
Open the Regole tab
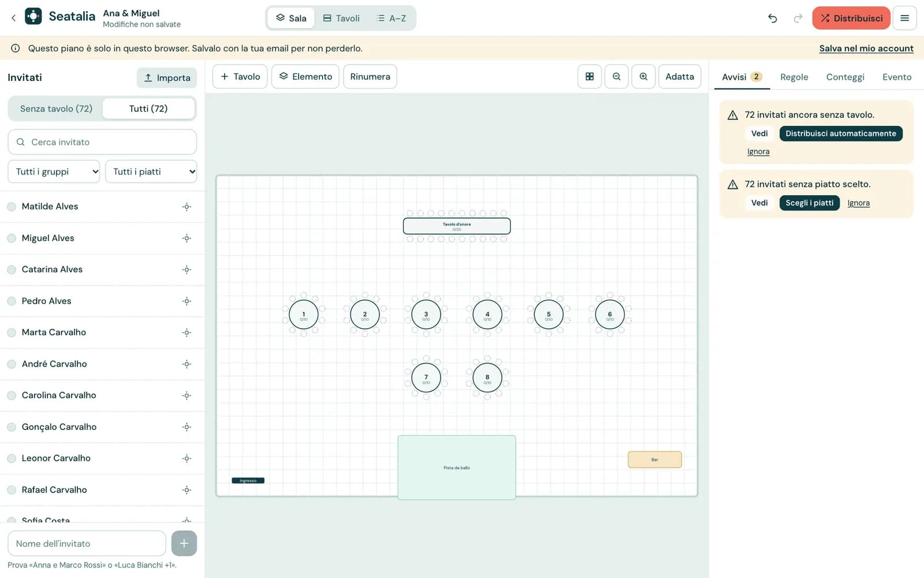[794, 77]
